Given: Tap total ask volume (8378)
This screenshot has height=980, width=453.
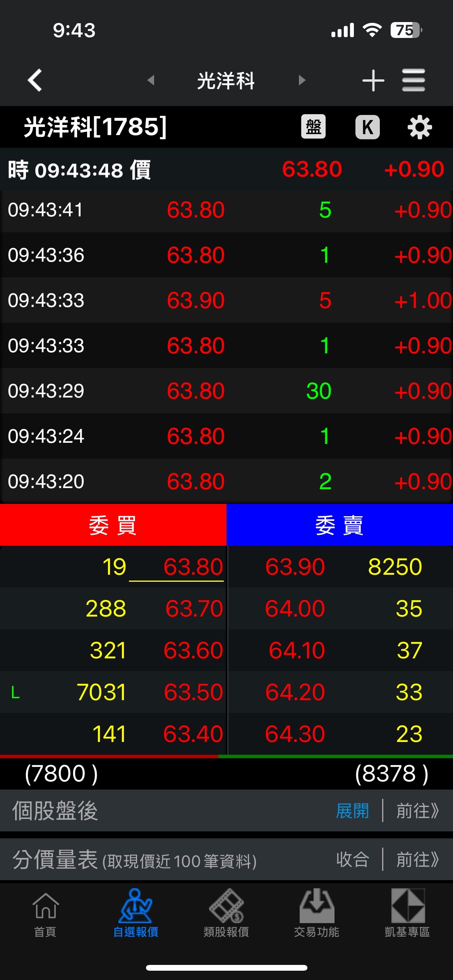Looking at the screenshot, I should tap(392, 774).
